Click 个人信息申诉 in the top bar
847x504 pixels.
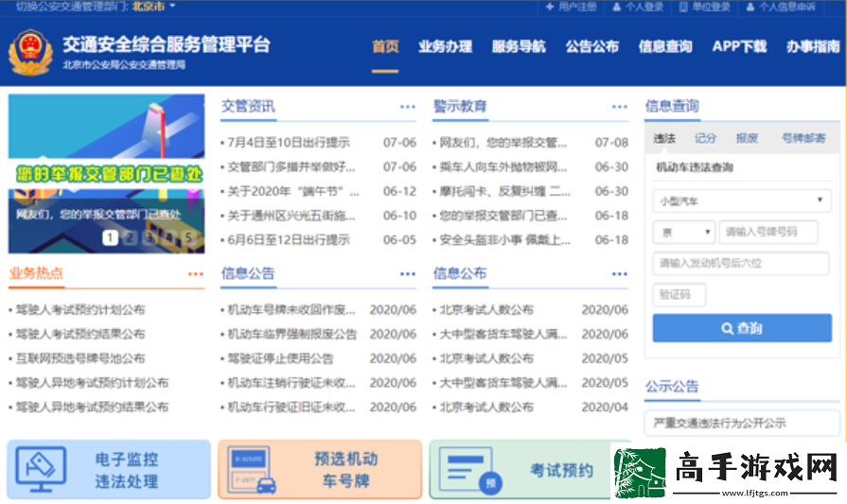pos(781,7)
